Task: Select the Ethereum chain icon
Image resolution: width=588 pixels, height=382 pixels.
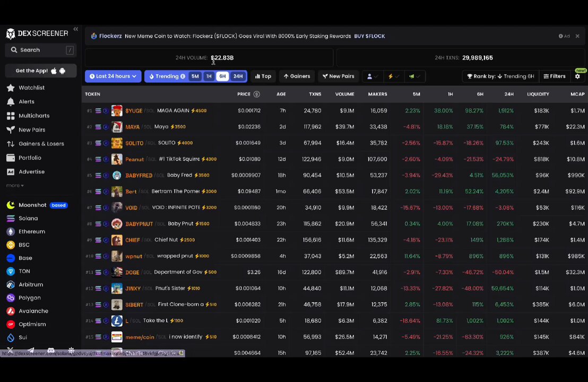Action: 11,232
